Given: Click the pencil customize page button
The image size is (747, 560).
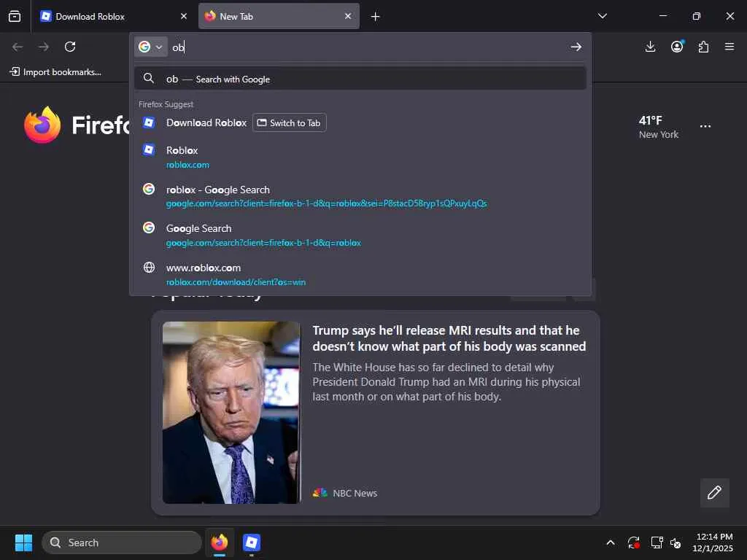Looking at the screenshot, I should (715, 492).
